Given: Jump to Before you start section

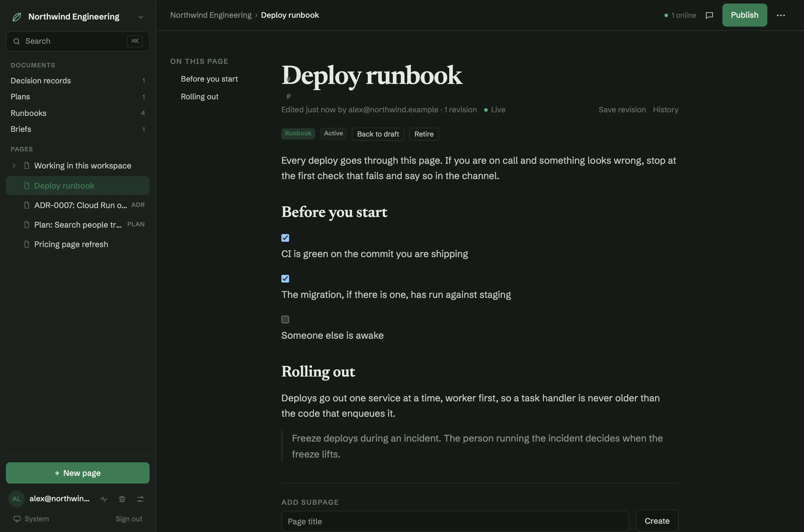Looking at the screenshot, I should point(209,79).
